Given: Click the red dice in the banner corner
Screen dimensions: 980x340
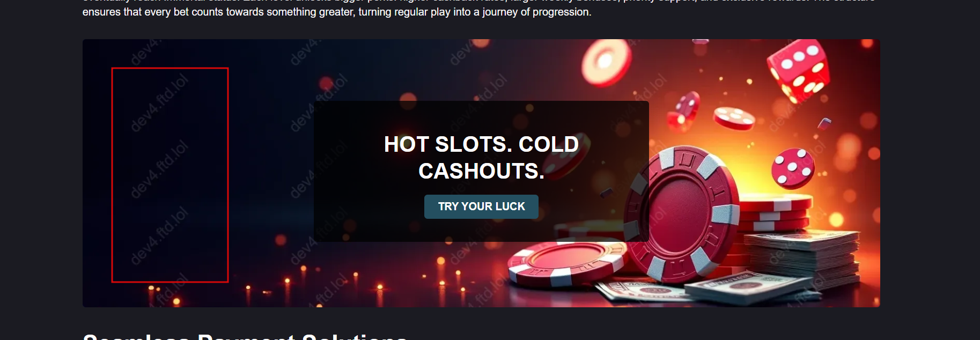Looking at the screenshot, I should pos(799,70).
